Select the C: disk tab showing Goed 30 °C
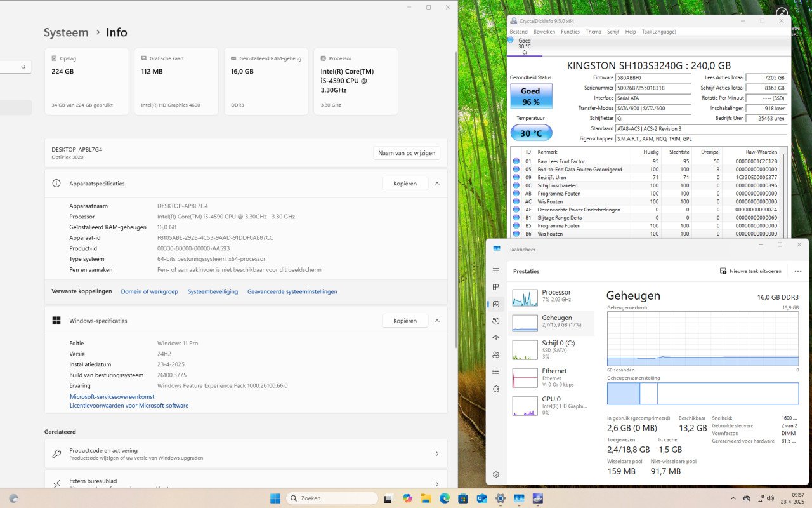The width and height of the screenshot is (812, 508). [x=524, y=46]
